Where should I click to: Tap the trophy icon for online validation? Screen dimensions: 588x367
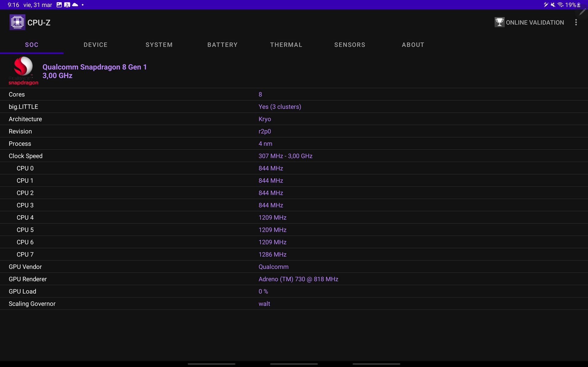[x=499, y=22]
